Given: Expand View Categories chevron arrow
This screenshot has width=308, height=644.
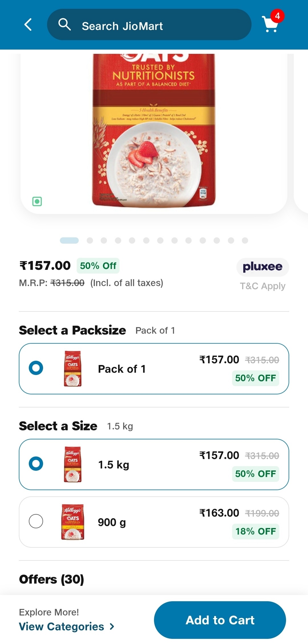Looking at the screenshot, I should (x=112, y=626).
